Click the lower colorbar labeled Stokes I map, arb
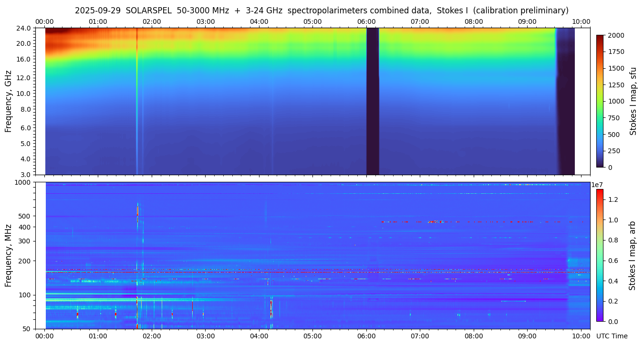644x346 pixels. point(600,255)
